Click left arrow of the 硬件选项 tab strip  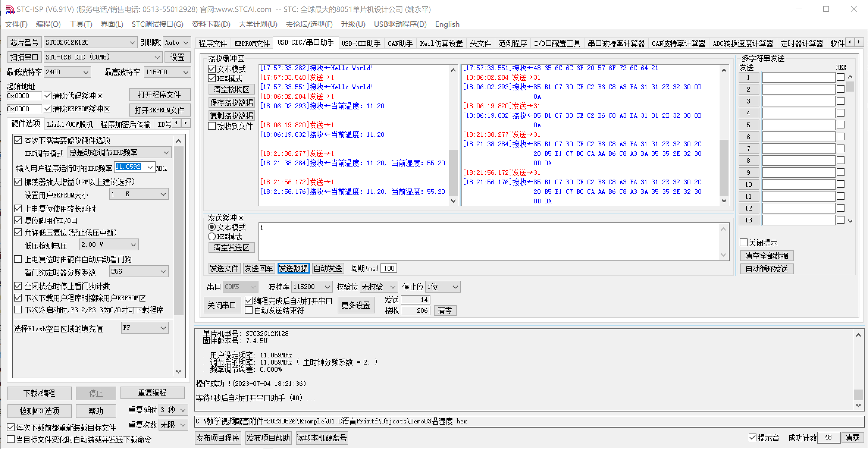pos(176,124)
